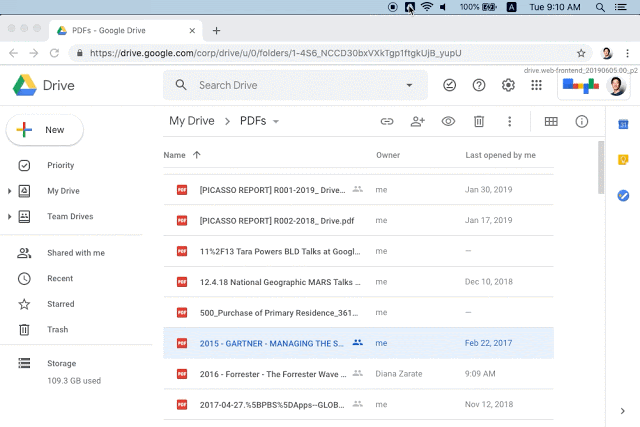Open the PDFs folder dropdown arrow
Viewport: 640px width, 427px height.
point(276,122)
